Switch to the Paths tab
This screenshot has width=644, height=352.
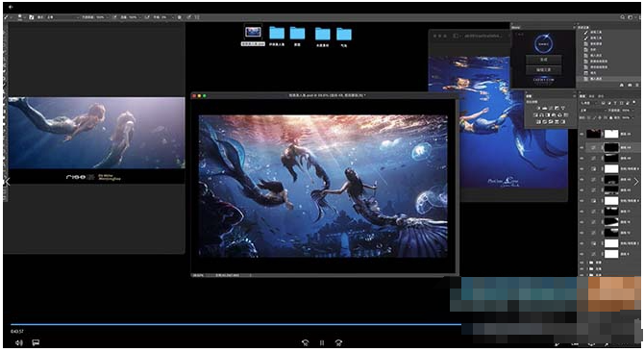[x=601, y=96]
